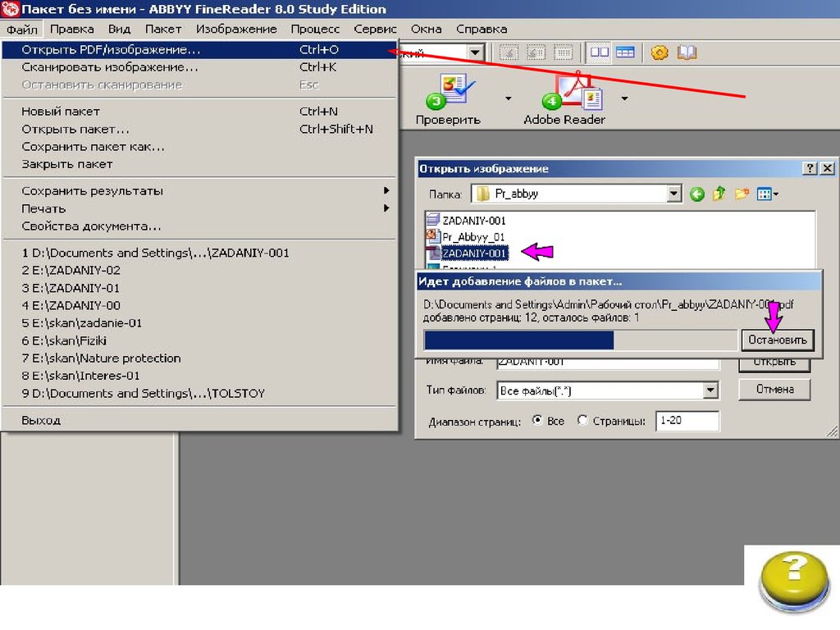
Task: Open recent file 5 E:\skan\zadanie-01
Action: coord(199,323)
